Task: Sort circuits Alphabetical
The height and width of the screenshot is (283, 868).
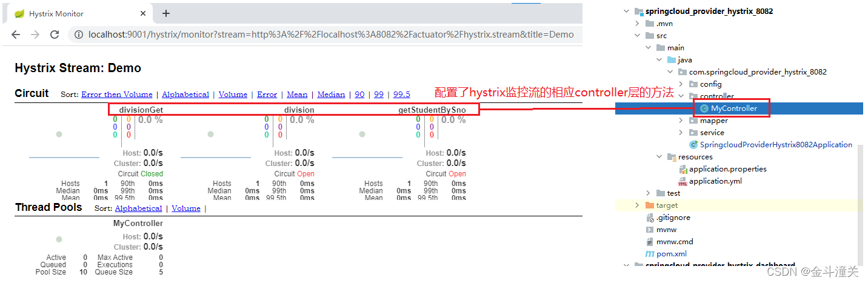Action: (185, 95)
